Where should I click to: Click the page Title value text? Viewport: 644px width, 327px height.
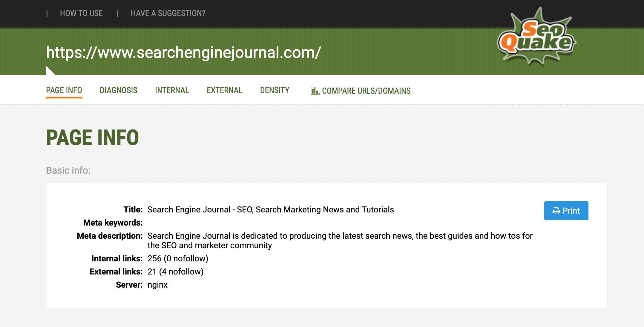click(x=271, y=210)
